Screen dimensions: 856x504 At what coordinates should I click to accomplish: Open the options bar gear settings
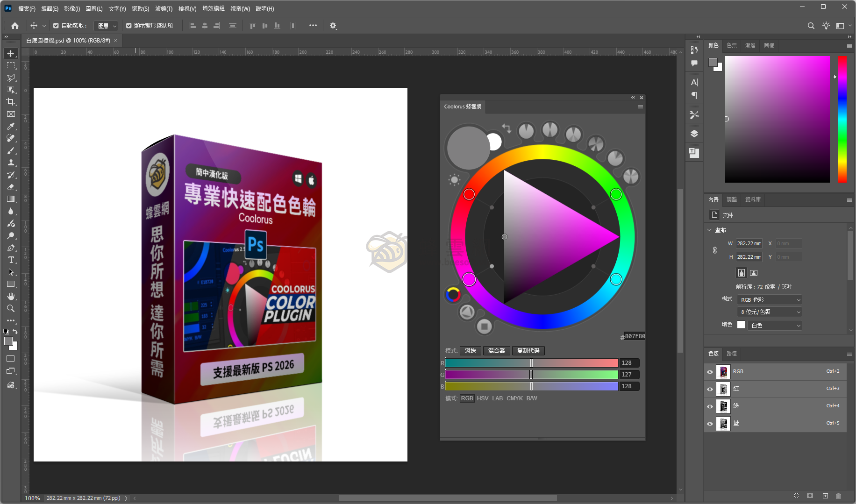333,26
